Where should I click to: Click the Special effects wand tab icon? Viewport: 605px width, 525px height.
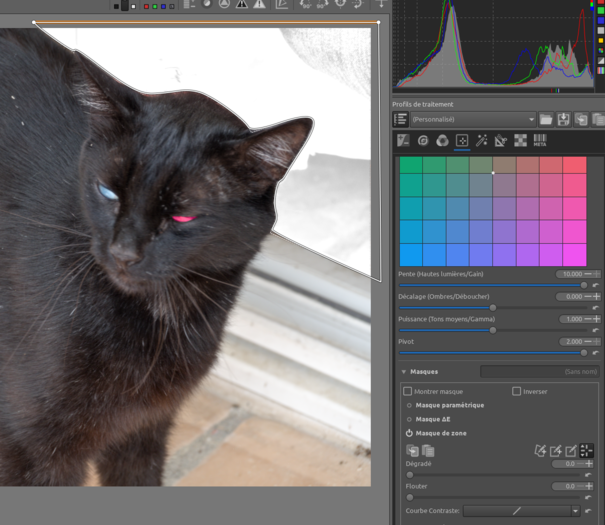point(482,141)
